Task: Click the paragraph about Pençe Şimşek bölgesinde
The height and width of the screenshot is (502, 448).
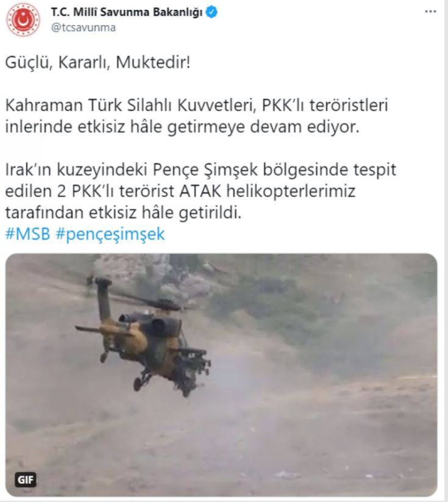Action: (201, 191)
